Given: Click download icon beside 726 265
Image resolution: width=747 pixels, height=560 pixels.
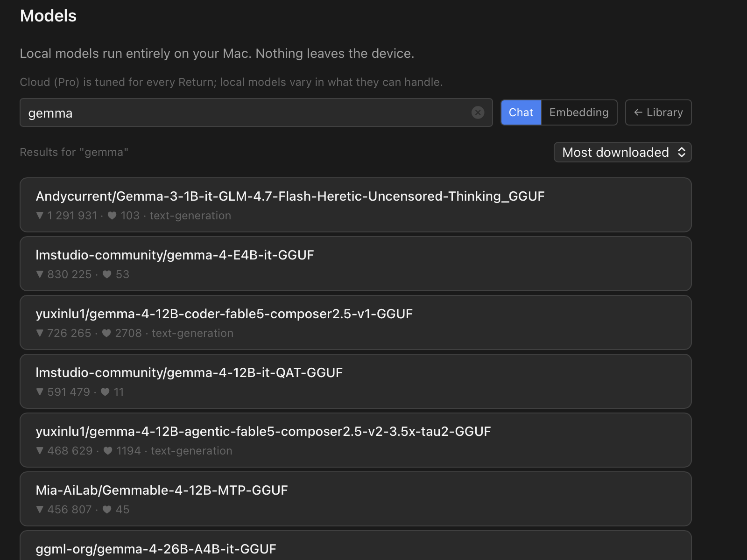Looking at the screenshot, I should click(x=40, y=333).
